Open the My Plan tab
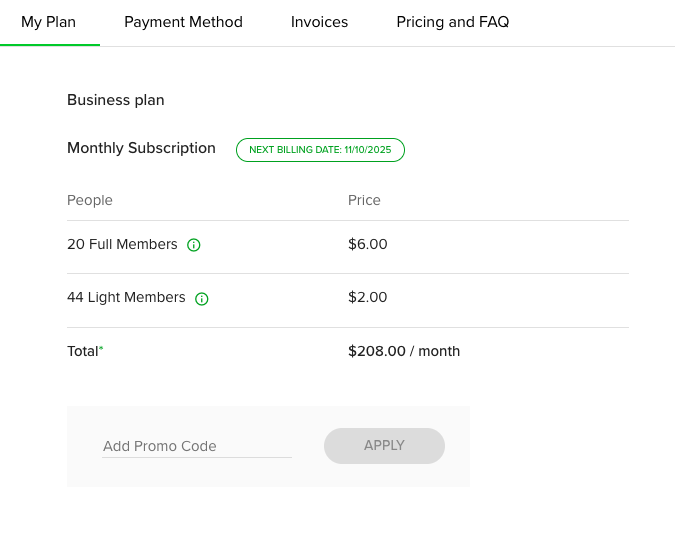Viewport: 675px width, 559px height. [48, 22]
